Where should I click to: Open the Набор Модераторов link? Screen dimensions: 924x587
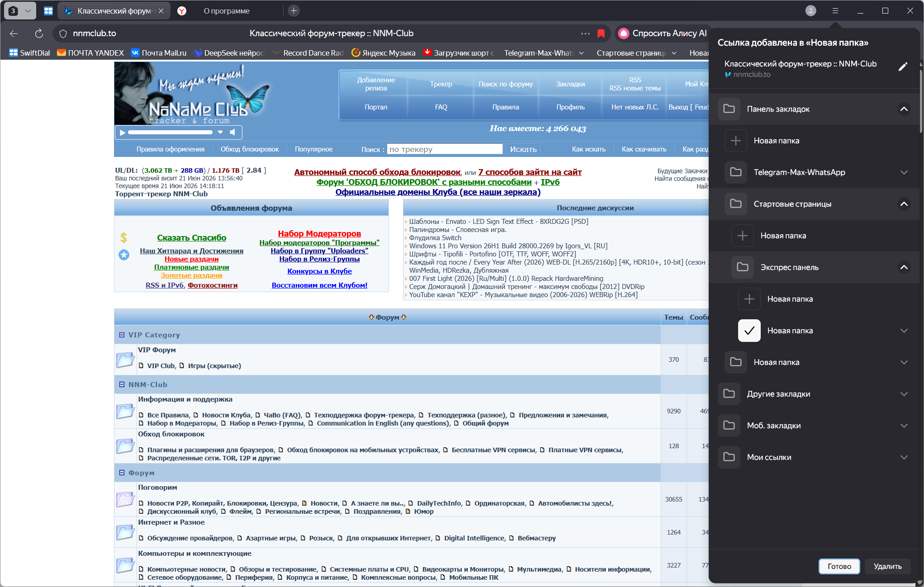pos(319,233)
